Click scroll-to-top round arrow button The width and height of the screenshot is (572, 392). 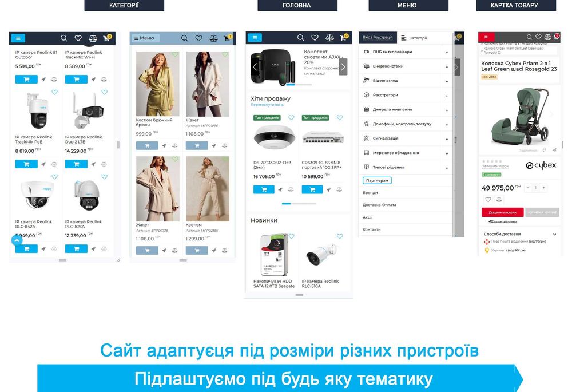(x=17, y=240)
